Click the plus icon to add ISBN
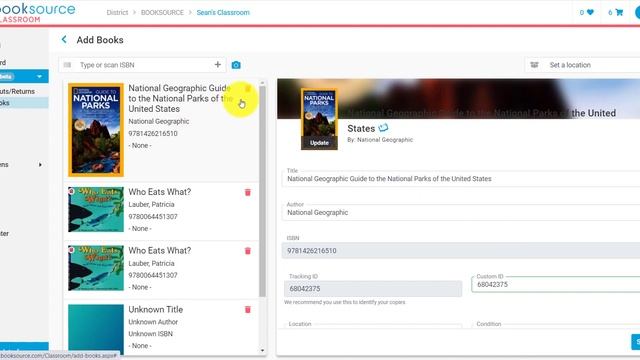Screen dimensions: 640x360 218,64
